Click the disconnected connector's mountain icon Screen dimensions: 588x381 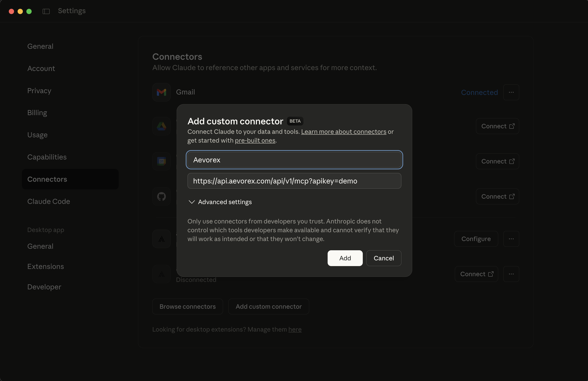[x=161, y=274]
